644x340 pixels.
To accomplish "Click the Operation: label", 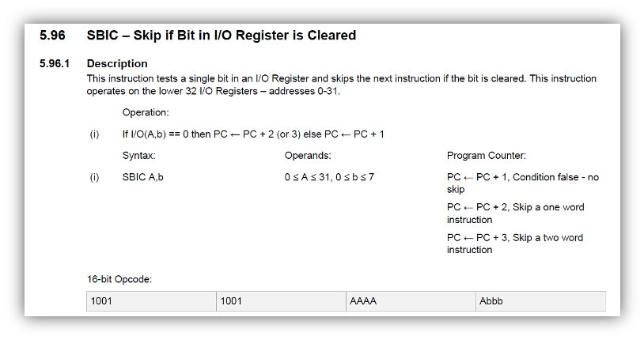I will pyautogui.click(x=146, y=112).
